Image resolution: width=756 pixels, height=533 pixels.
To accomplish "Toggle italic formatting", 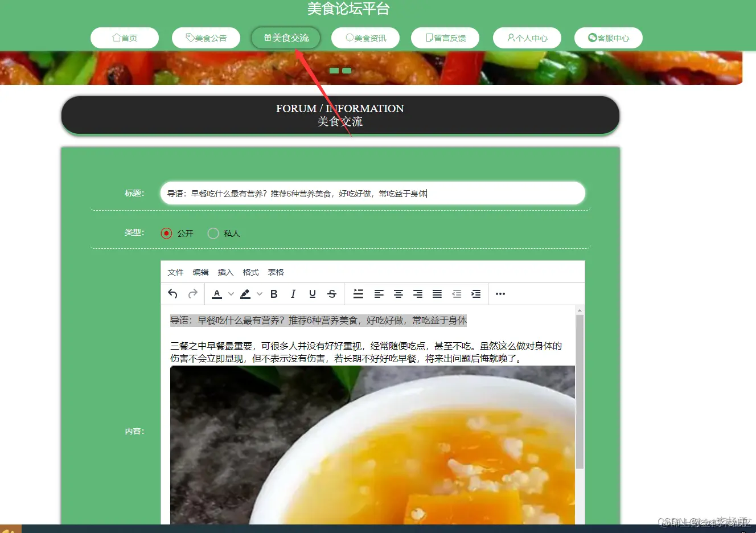I will (x=293, y=294).
